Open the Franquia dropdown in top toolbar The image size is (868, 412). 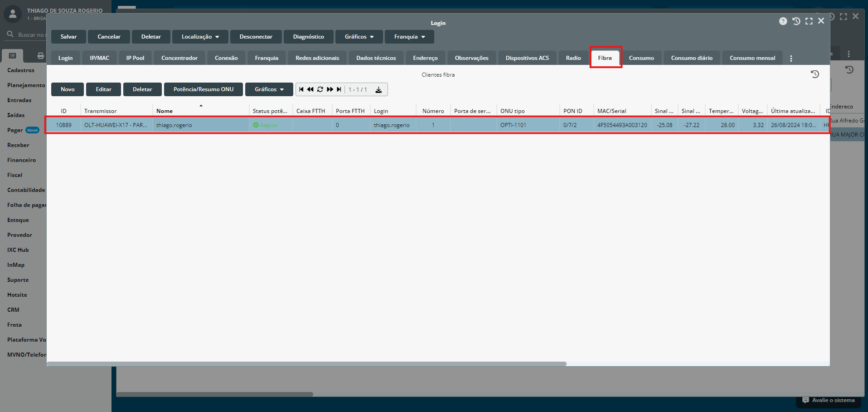[x=409, y=37]
